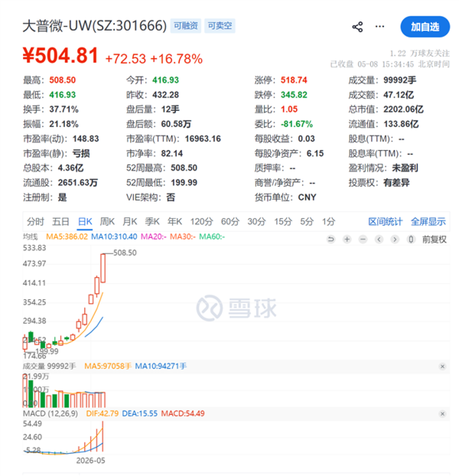The height and width of the screenshot is (476, 459).
Task: Click the candlestick style icon
Action: 411,240
